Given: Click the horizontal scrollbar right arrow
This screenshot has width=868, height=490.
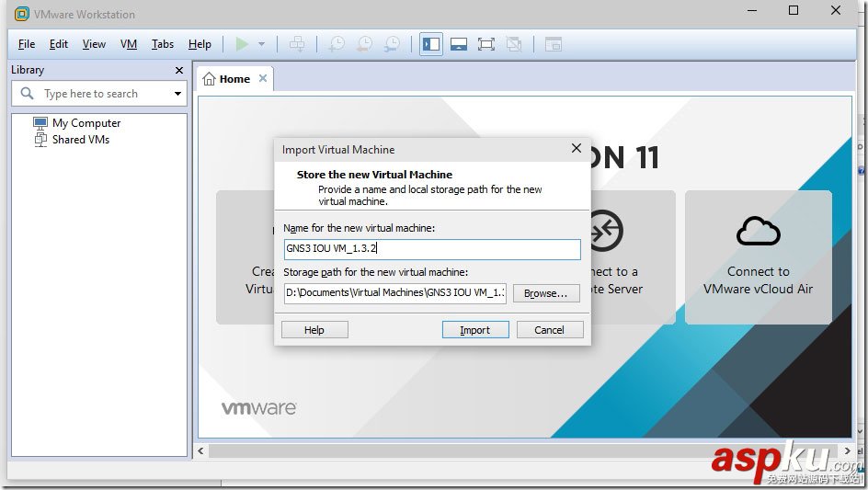Looking at the screenshot, I should (x=847, y=451).
